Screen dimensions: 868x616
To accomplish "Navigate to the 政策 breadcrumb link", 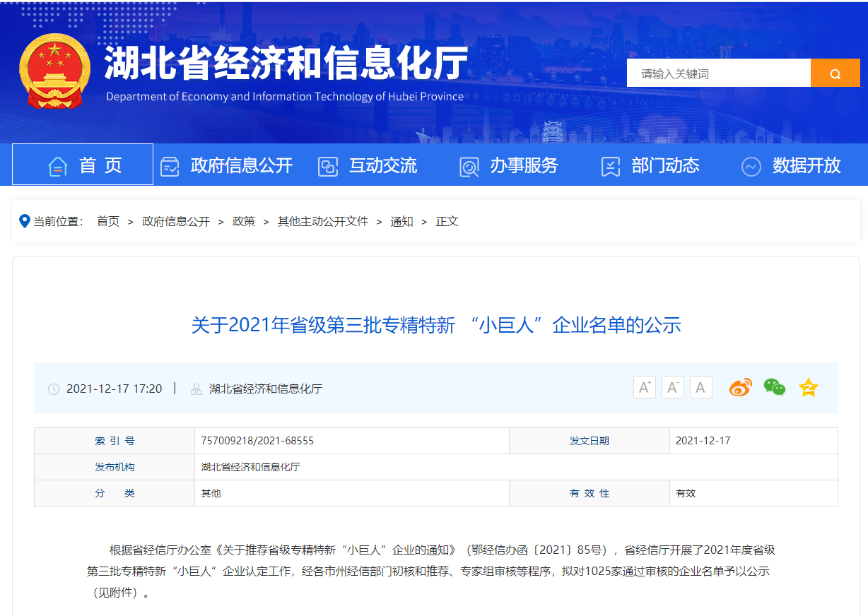I will [243, 221].
